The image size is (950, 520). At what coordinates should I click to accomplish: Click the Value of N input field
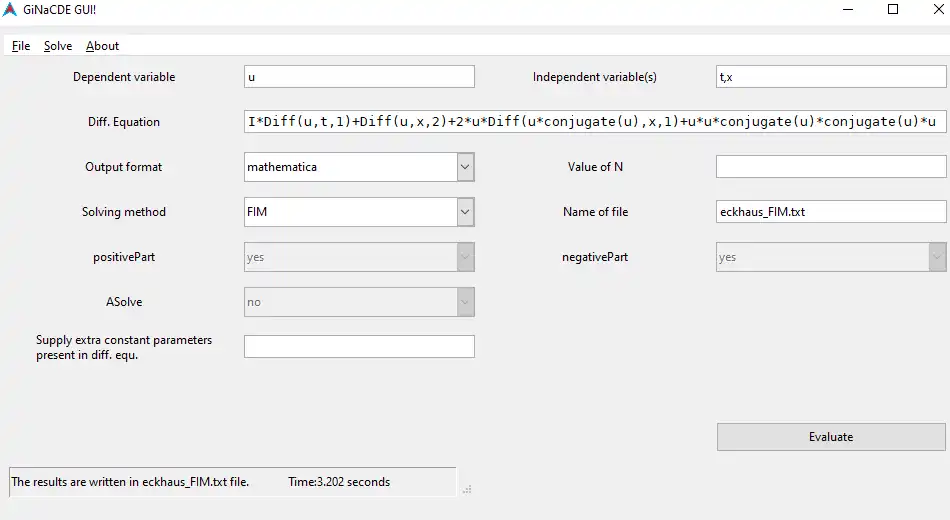point(830,167)
